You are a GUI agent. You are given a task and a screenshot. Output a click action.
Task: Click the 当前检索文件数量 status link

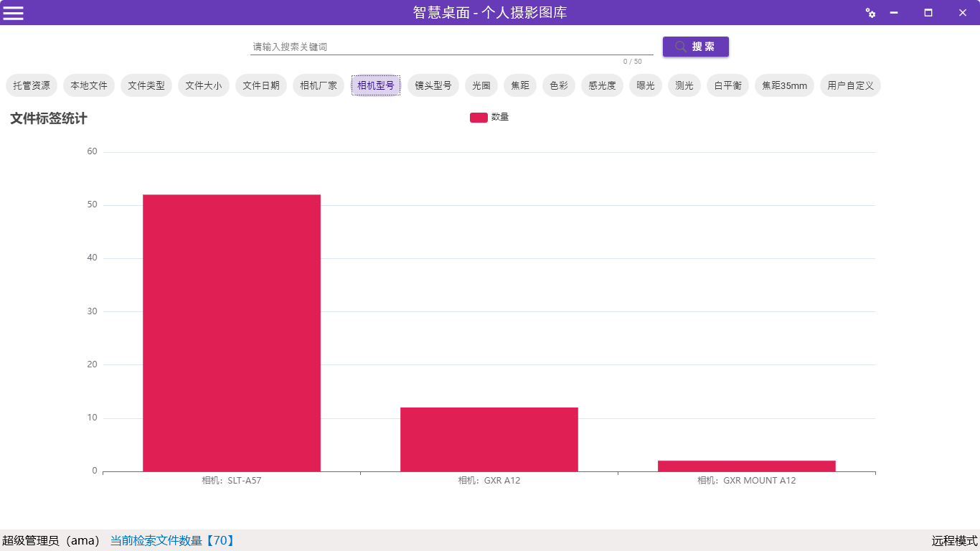tap(172, 540)
